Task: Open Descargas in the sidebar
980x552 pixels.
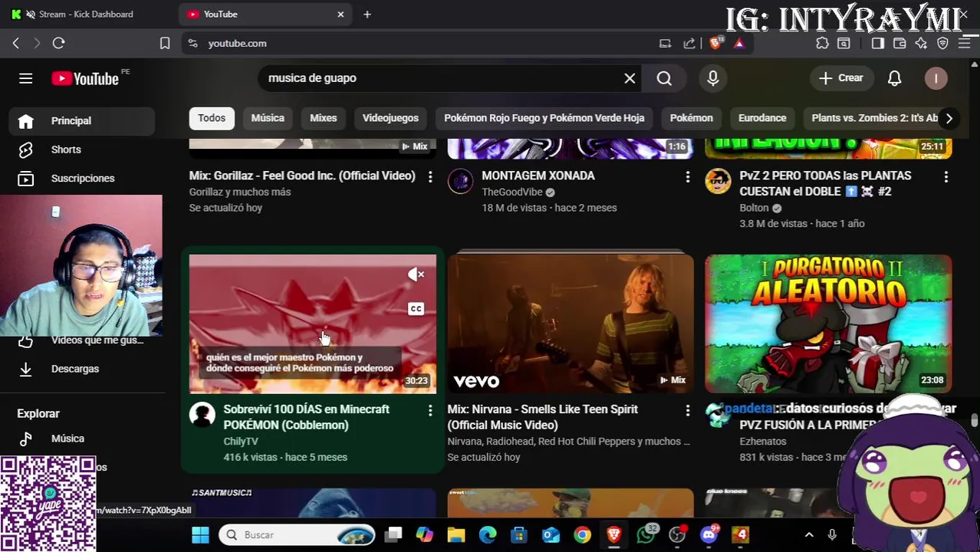Action: pos(82,369)
